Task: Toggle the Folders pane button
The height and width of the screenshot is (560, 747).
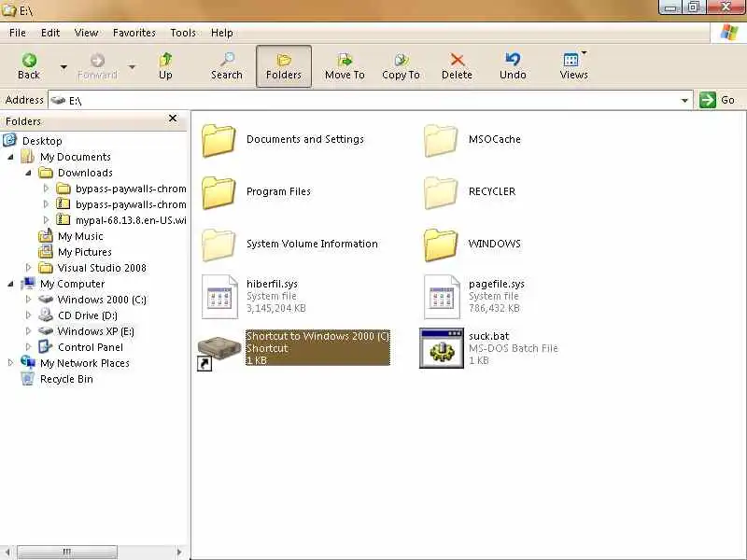Action: point(284,66)
